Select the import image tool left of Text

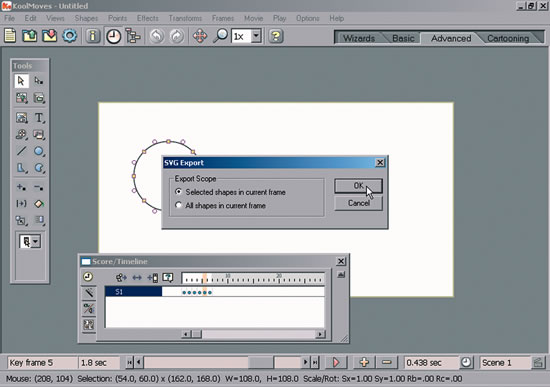coord(21,118)
